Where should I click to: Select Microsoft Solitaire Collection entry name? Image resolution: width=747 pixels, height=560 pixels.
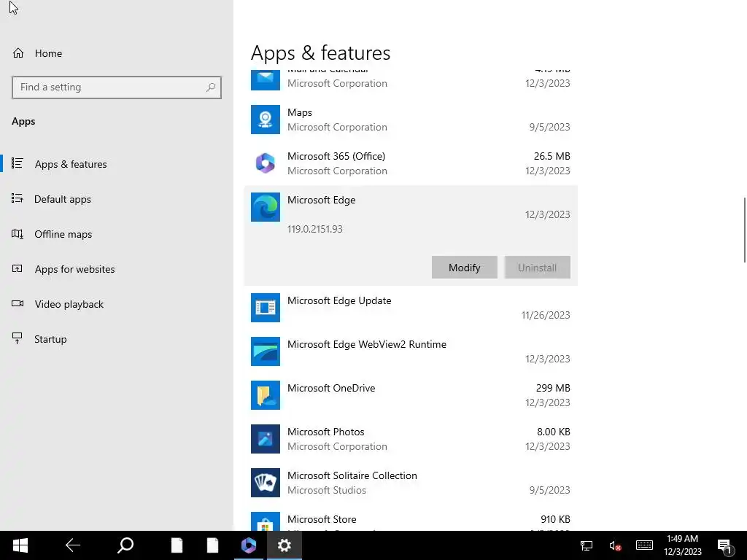(352, 475)
